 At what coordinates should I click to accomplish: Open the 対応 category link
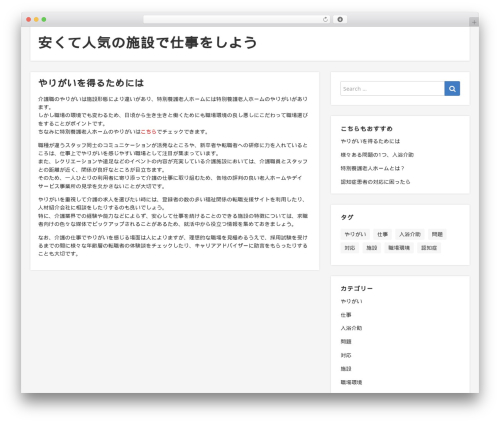(x=346, y=355)
